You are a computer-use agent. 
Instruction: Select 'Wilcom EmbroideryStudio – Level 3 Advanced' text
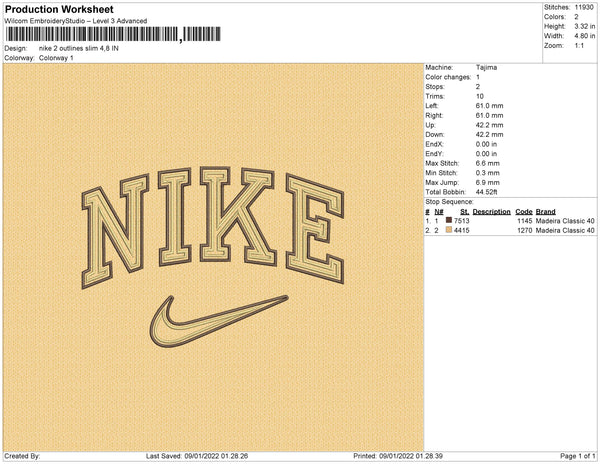76,21
